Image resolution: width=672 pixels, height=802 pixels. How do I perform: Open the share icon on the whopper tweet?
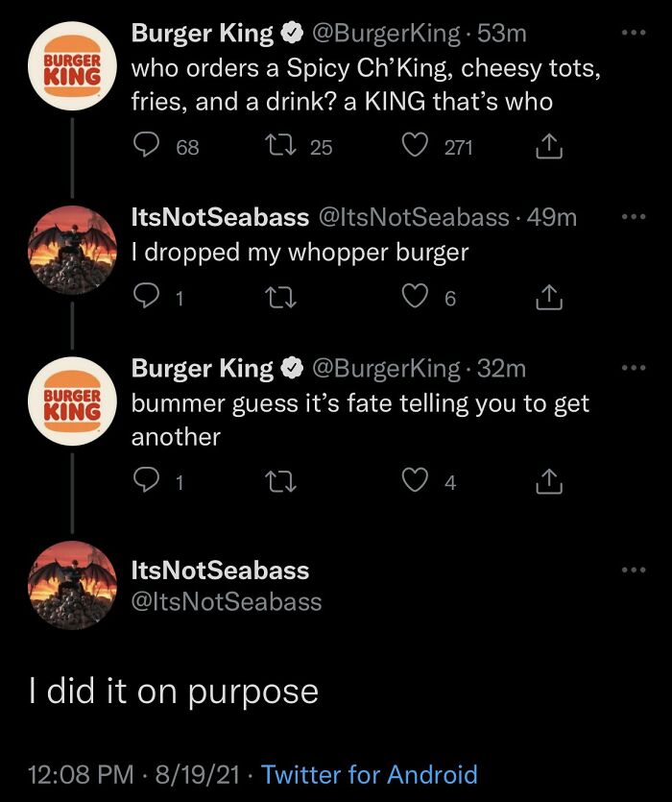click(549, 296)
